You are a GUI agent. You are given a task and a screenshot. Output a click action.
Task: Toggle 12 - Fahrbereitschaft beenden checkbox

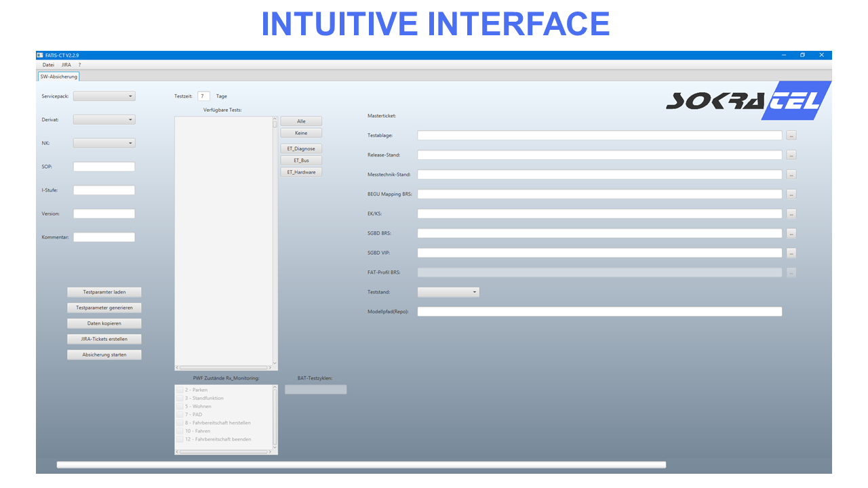click(180, 439)
